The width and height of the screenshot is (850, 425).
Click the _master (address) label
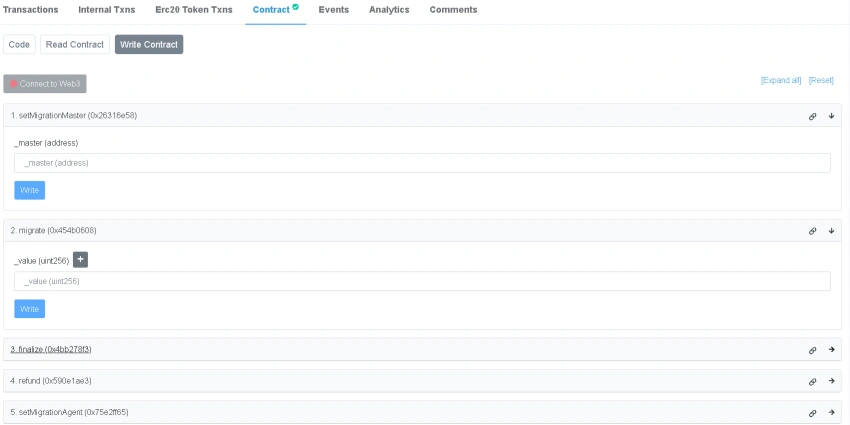click(46, 143)
